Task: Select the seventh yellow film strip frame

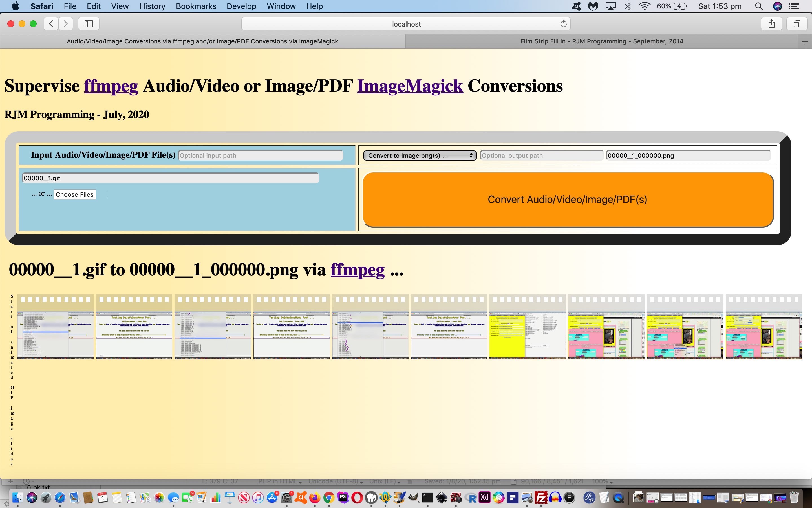Action: tap(528, 327)
